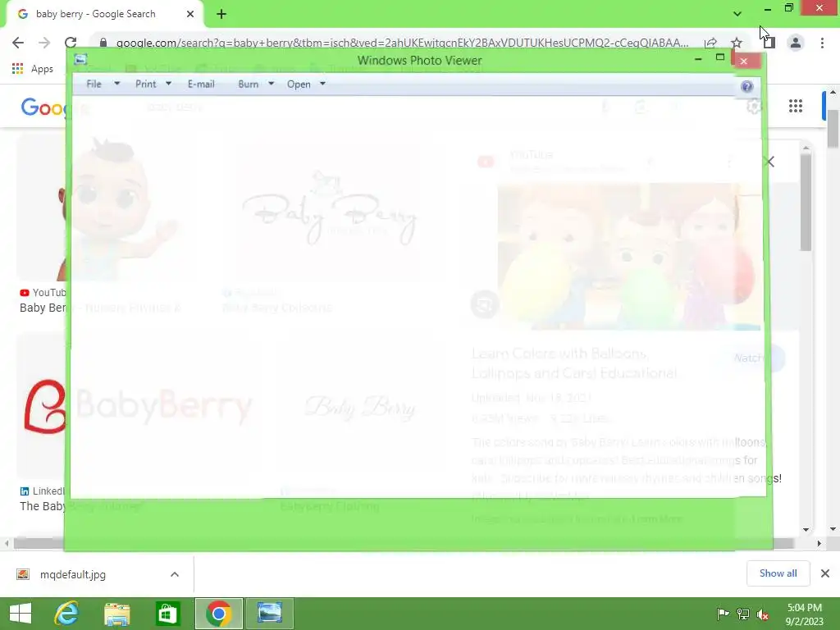Screen dimensions: 840x630
Task: Open Chrome tab search chevron
Action: click(x=737, y=14)
